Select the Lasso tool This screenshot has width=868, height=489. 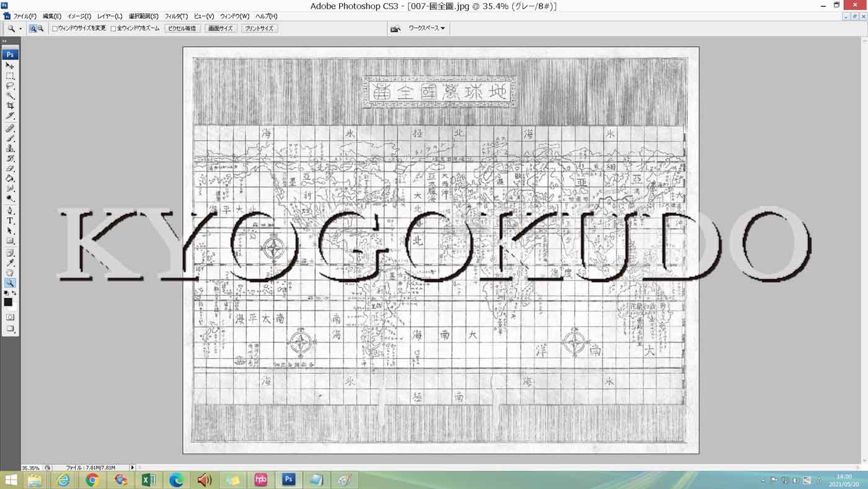pos(10,86)
